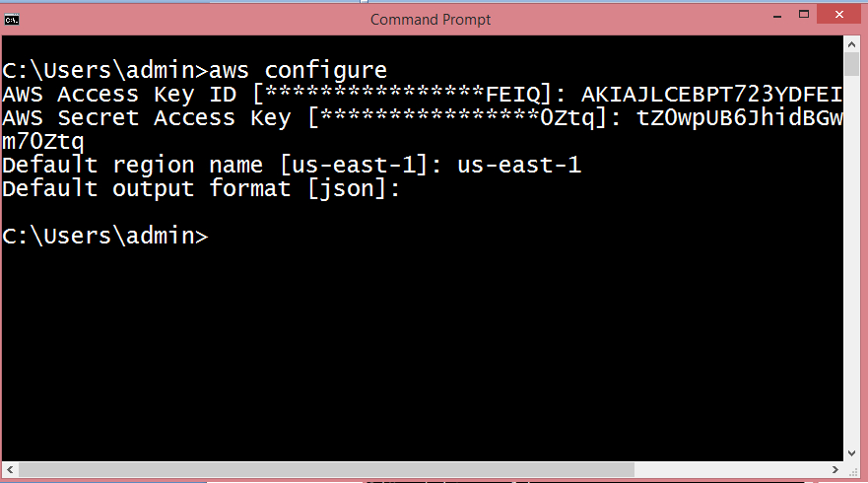Click the horizontal scrollbar right arrow

pos(835,470)
